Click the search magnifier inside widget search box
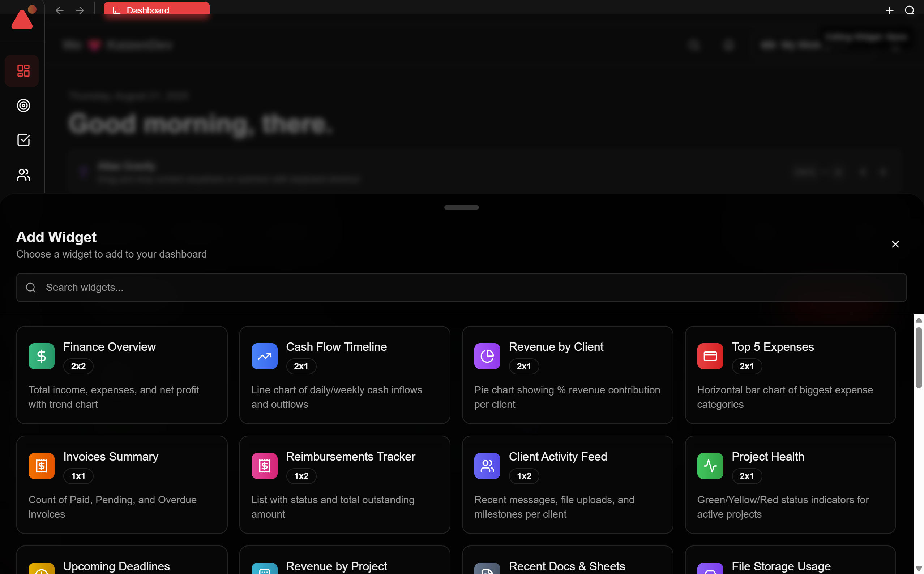This screenshot has width=924, height=574. click(31, 288)
